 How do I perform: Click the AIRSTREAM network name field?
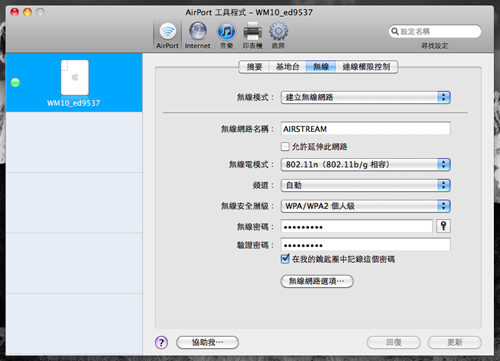click(366, 129)
